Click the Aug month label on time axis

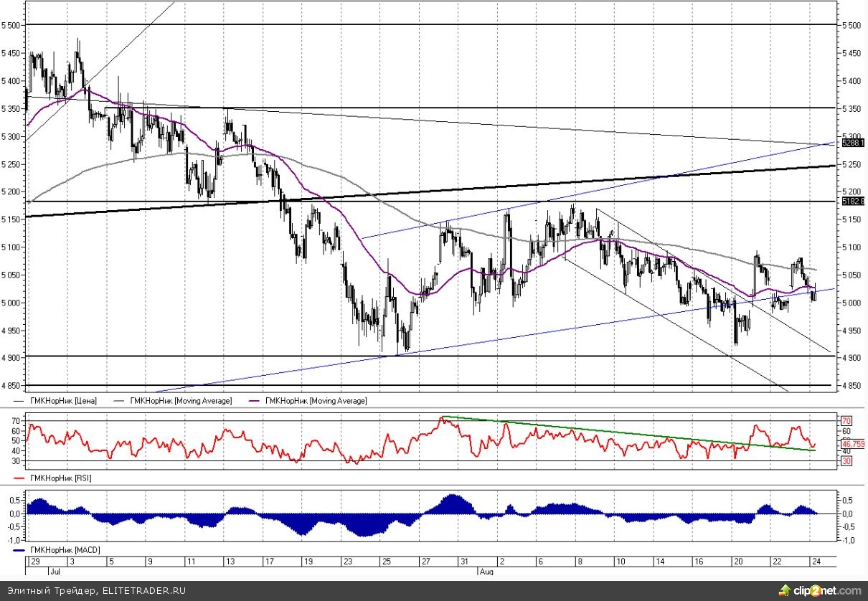click(x=486, y=572)
